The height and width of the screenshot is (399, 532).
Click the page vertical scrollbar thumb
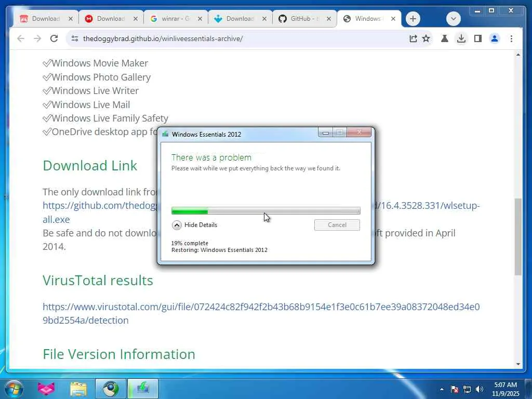point(518,236)
